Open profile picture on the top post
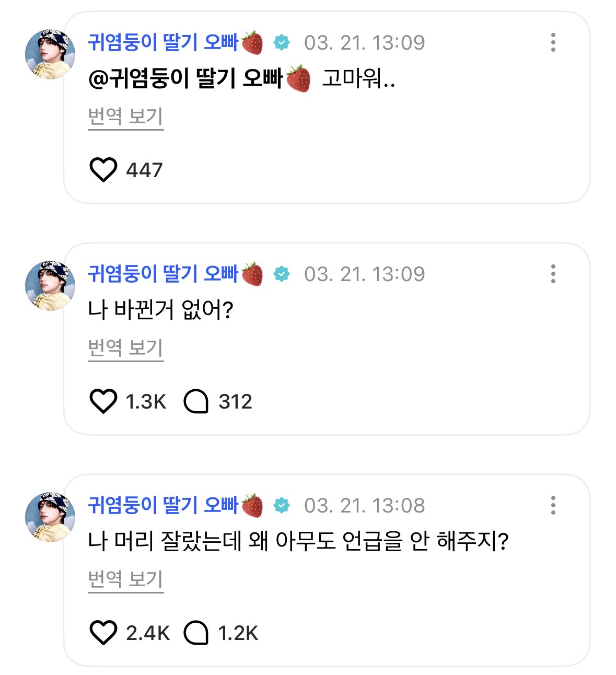The image size is (616, 675). [50, 54]
